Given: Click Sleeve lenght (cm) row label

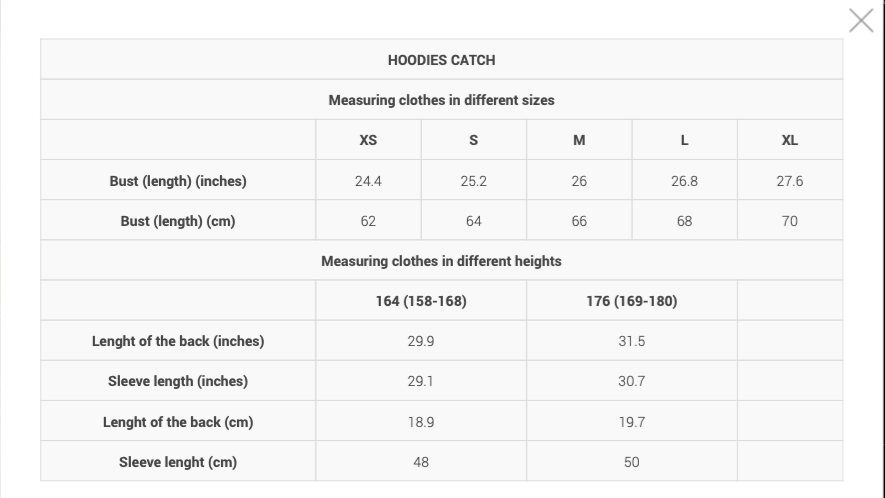Looking at the screenshot, I should click(178, 462).
